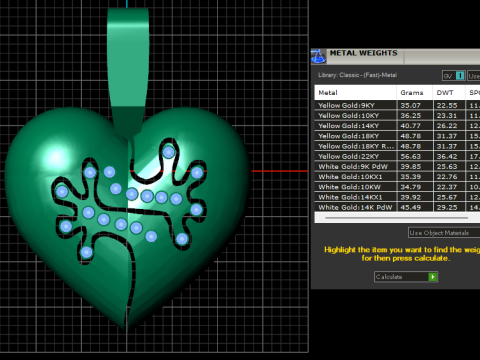This screenshot has width=480, height=360.
Task: Click the 25.67 DWT value
Action: 447,197
